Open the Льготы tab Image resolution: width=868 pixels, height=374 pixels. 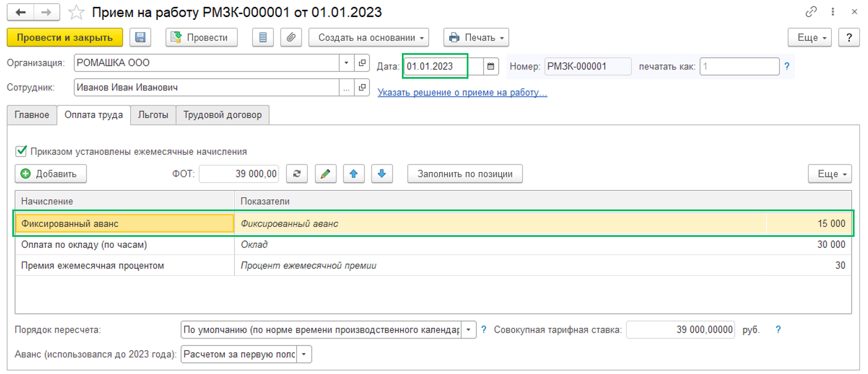153,115
